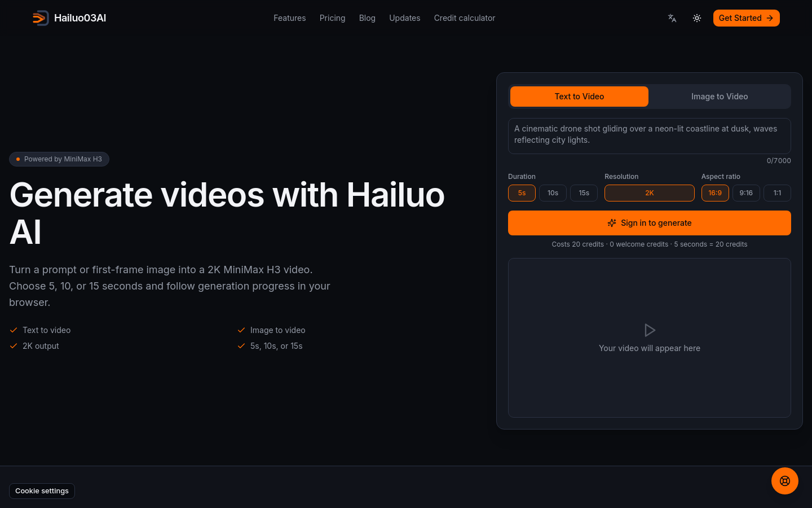This screenshot has width=812, height=508.
Task: Open the Credit calculator page
Action: pyautogui.click(x=465, y=18)
